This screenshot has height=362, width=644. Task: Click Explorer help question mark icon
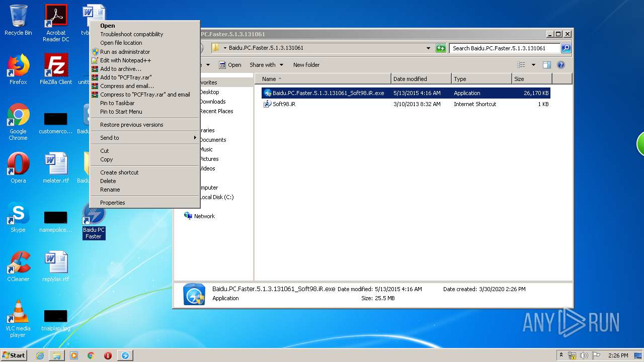(x=561, y=65)
